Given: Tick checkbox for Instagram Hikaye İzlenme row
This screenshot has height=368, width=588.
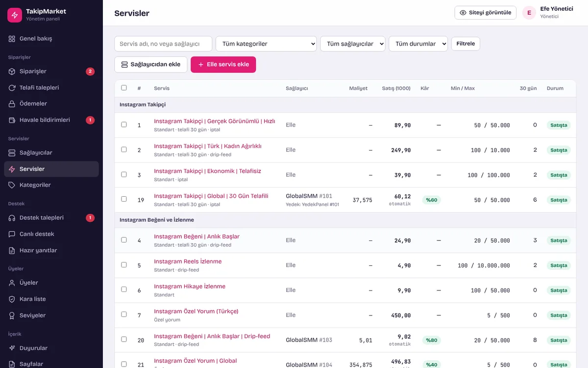Looking at the screenshot, I should click(x=124, y=289).
